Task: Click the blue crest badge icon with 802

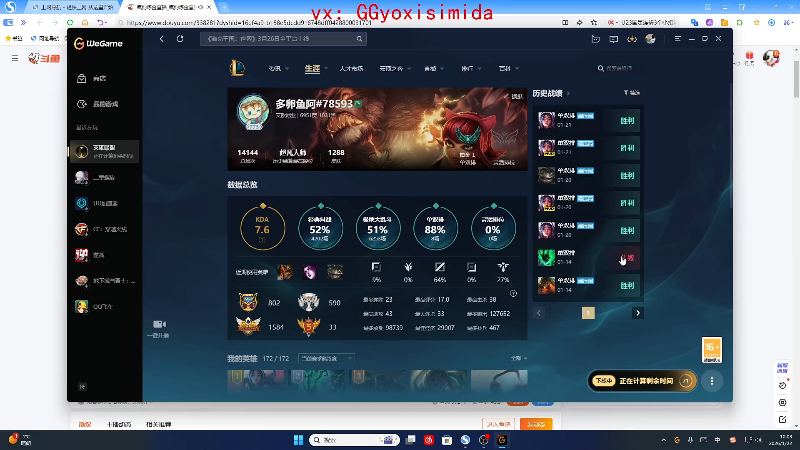Action: [x=248, y=302]
